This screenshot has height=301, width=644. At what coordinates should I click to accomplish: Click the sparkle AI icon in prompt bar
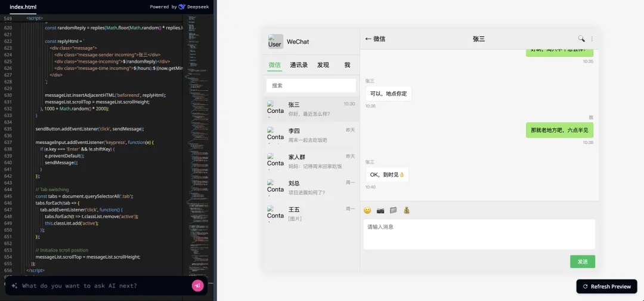click(x=14, y=286)
